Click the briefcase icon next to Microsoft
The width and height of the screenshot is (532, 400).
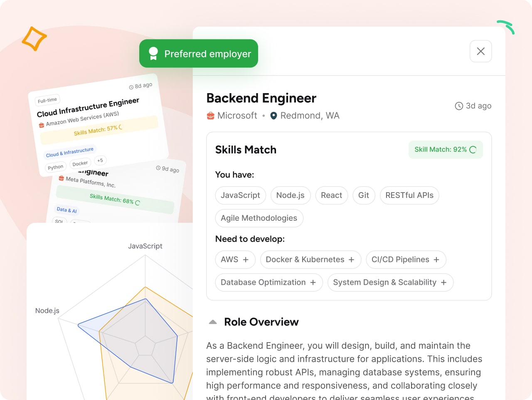point(210,116)
